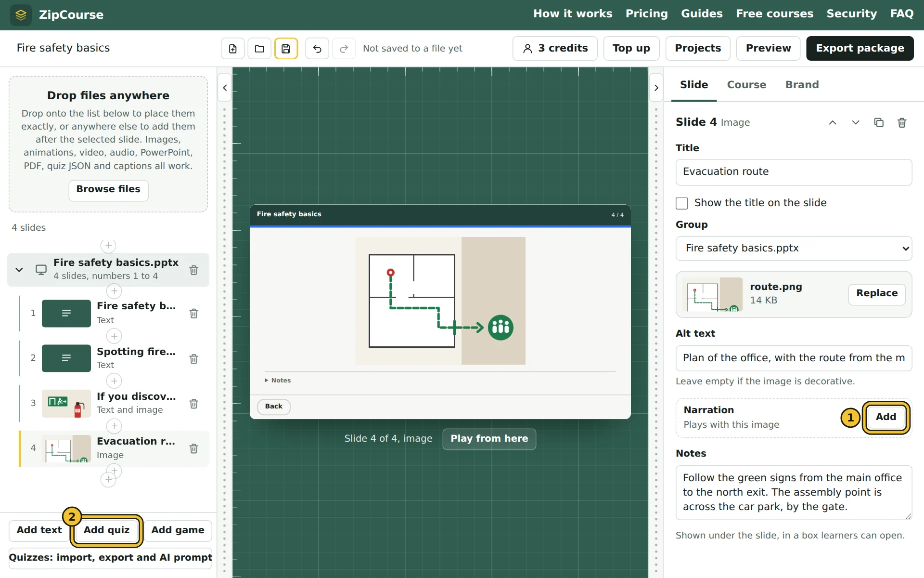Click the Alt text input field

(x=794, y=358)
